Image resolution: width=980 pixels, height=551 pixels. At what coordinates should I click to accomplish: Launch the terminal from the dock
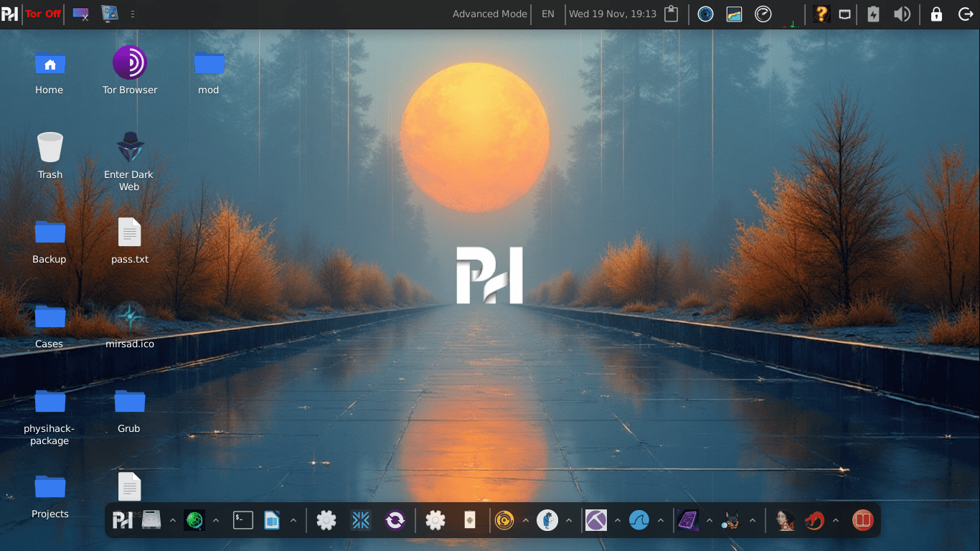242,520
